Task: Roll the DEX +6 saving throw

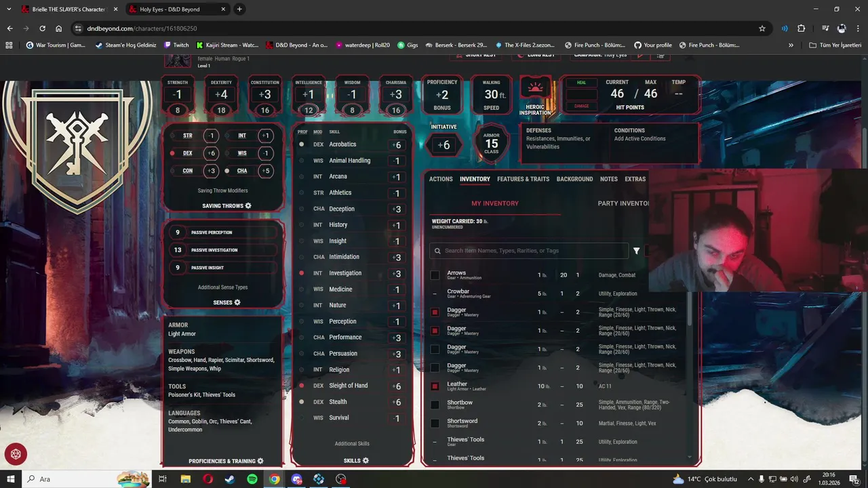Action: 212,153
